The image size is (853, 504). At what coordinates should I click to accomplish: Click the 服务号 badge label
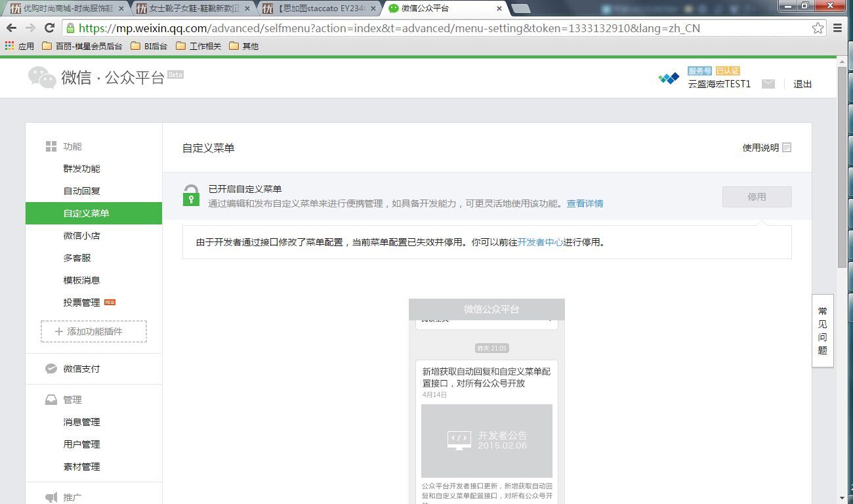(699, 71)
